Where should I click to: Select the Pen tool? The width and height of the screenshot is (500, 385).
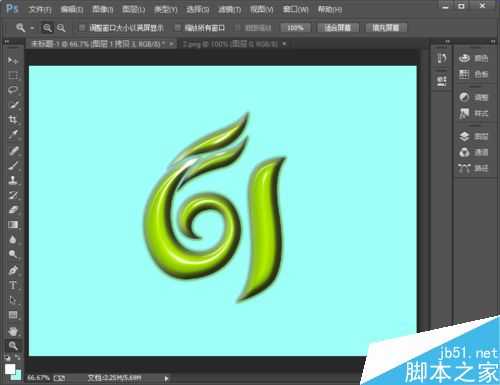coord(13,270)
